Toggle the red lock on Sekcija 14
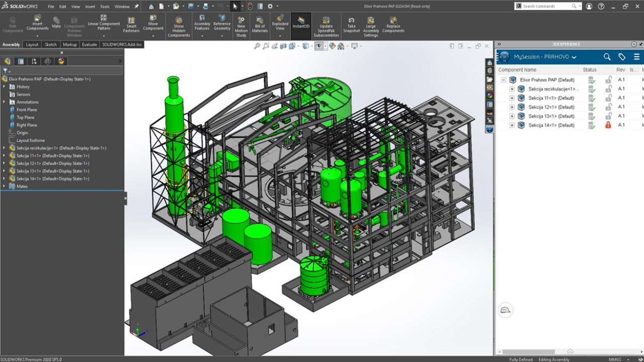 (608, 125)
